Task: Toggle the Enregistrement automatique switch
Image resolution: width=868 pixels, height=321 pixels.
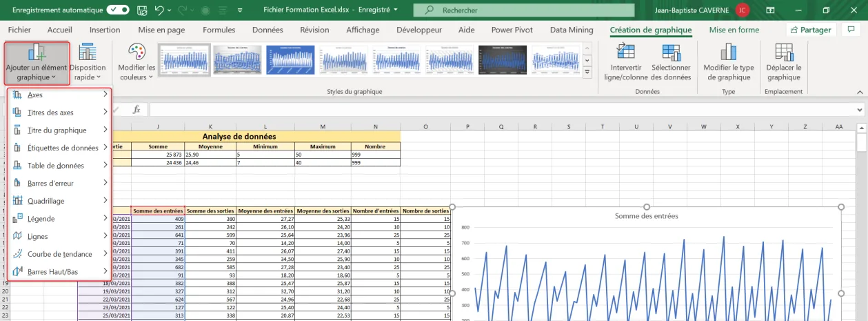Action: click(118, 10)
